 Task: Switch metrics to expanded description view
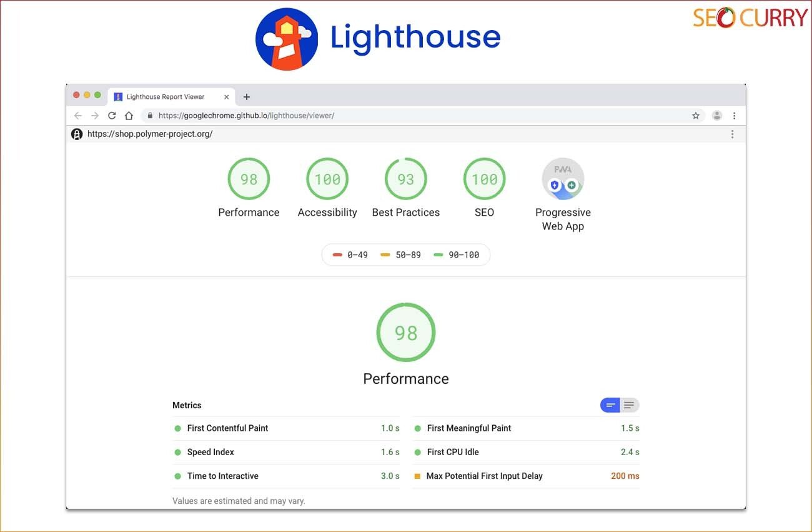(x=629, y=405)
